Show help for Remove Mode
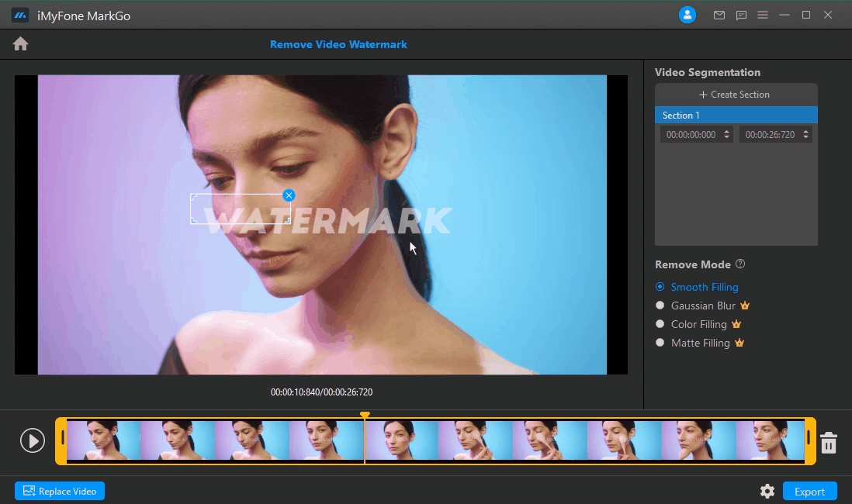The height and width of the screenshot is (504, 852). tap(740, 264)
